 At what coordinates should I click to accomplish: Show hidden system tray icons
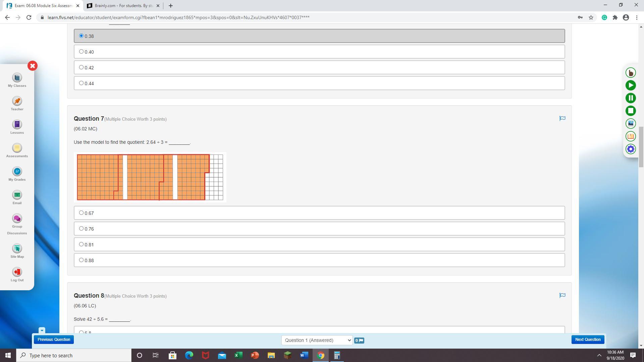click(599, 355)
